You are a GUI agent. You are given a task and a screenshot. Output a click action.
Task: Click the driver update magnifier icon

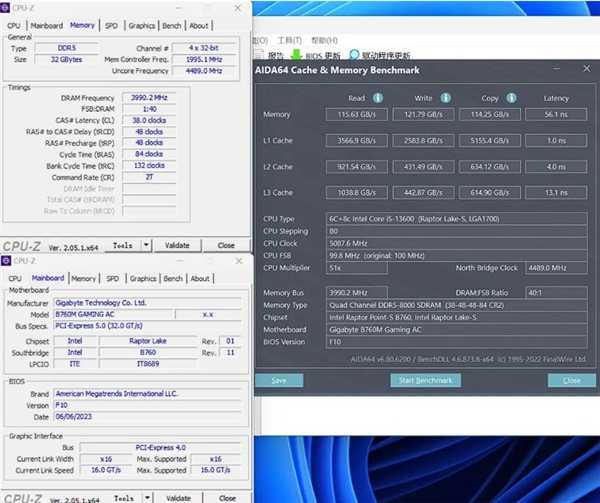pyautogui.click(x=352, y=55)
